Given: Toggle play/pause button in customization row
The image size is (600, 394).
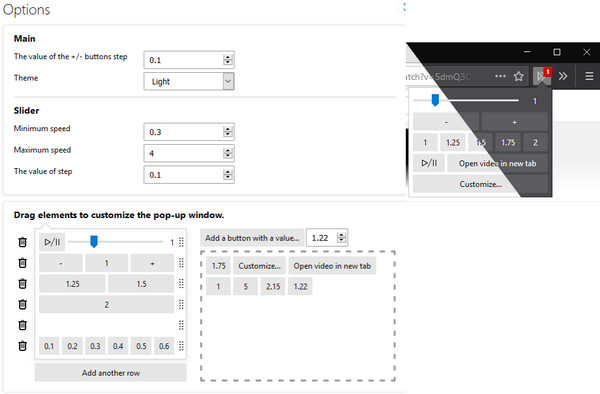Looking at the screenshot, I should (x=52, y=242).
